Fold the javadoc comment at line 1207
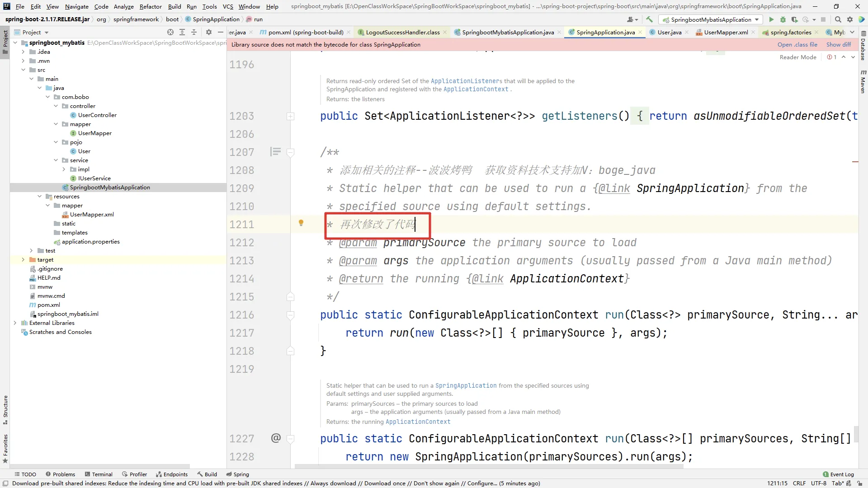This screenshot has height=488, width=868. click(291, 152)
